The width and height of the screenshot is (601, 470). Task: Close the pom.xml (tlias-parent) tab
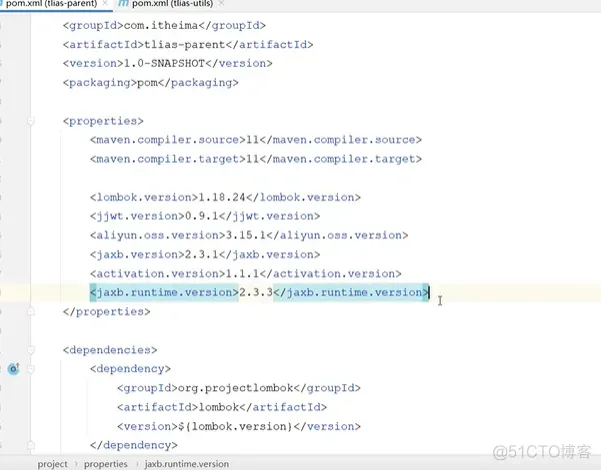click(105, 4)
